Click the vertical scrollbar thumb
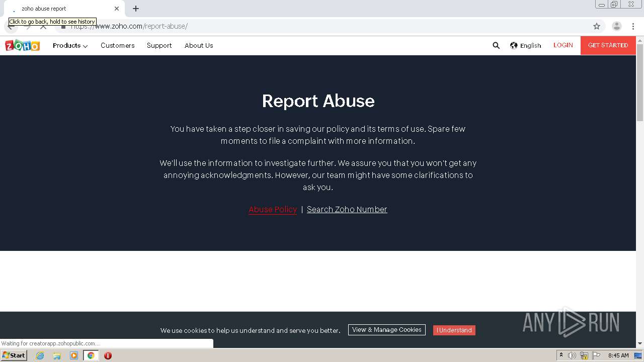 (640, 83)
